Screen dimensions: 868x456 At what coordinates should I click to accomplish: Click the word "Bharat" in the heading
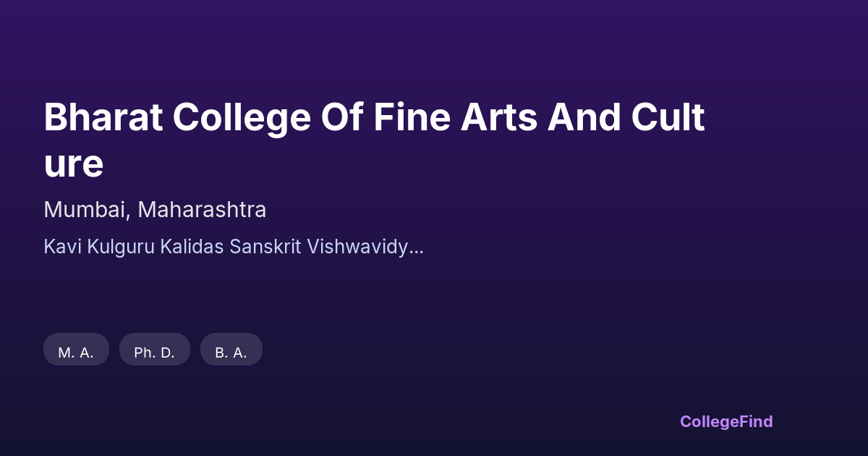pyautogui.click(x=103, y=118)
